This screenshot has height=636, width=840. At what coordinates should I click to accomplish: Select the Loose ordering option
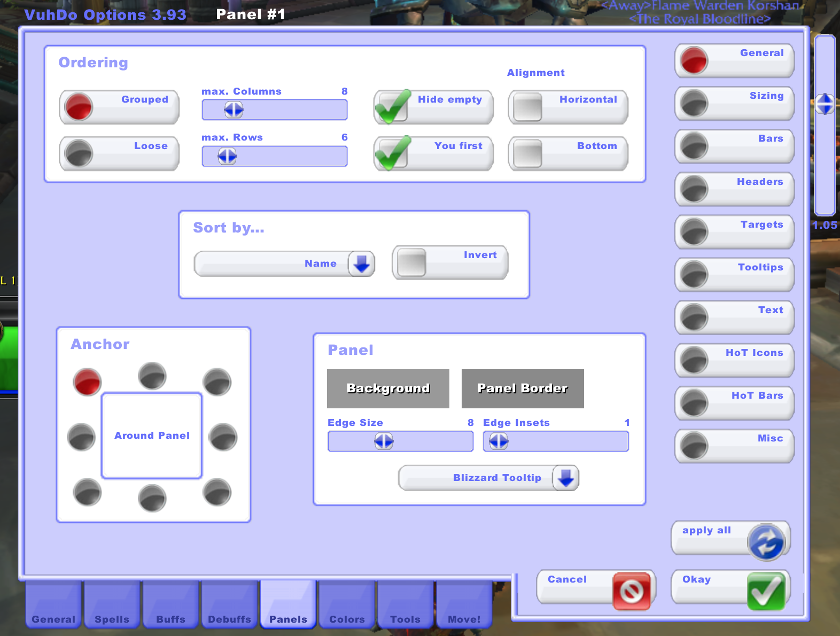[79, 153]
